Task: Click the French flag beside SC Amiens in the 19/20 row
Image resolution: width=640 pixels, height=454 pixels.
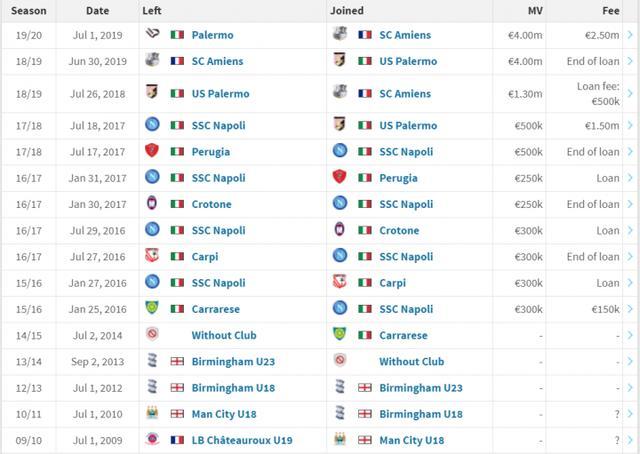Action: [364, 35]
